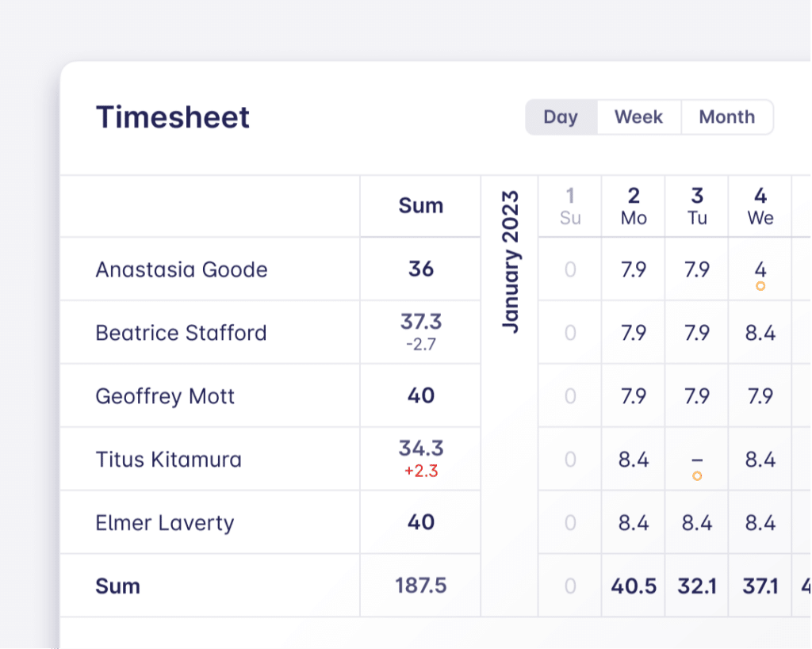Click Titus Kitamura's +2.3 overtime value
Screen dimensions: 812x649
click(x=421, y=471)
